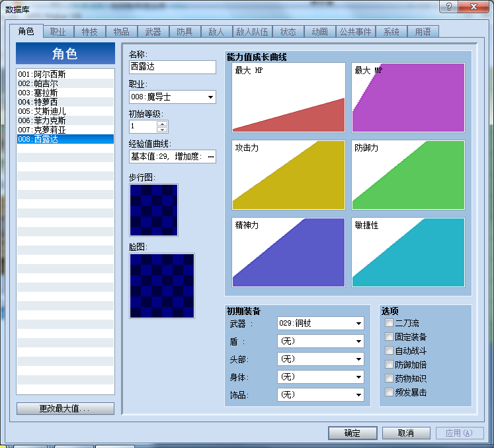
Task: Switch to the 状态 tab
Action: [x=288, y=32]
